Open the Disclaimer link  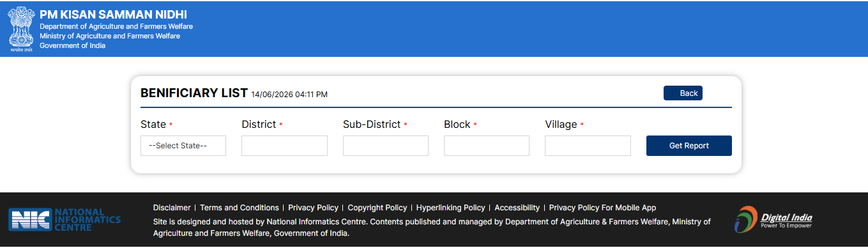tap(172, 208)
